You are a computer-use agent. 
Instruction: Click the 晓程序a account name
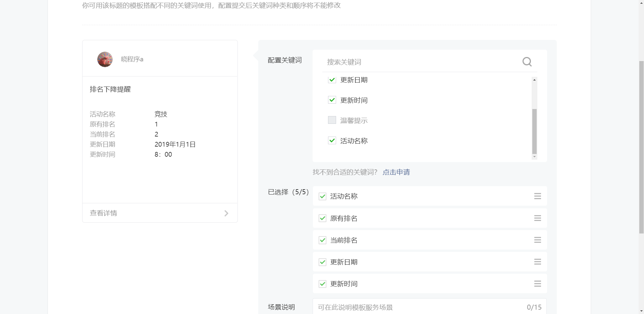point(132,59)
